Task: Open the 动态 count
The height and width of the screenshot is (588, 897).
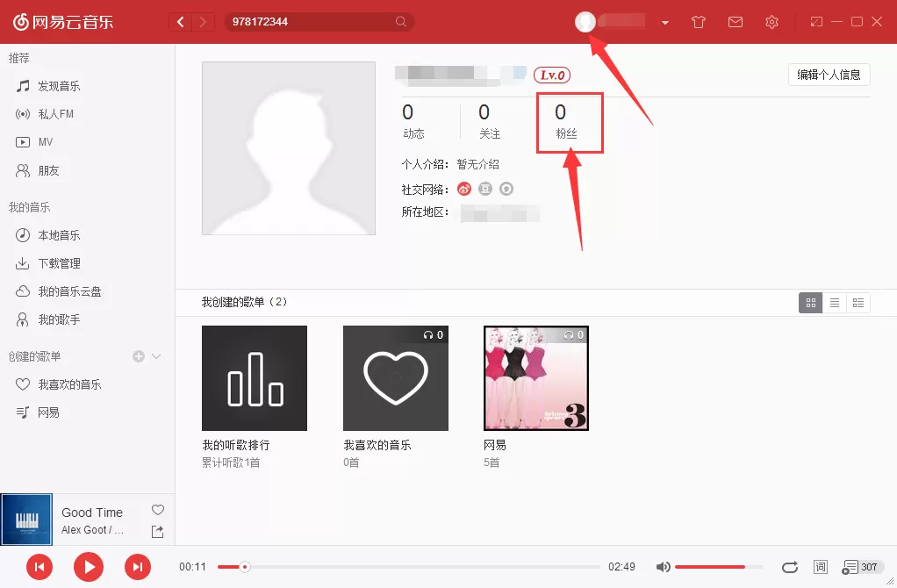Action: coord(413,121)
